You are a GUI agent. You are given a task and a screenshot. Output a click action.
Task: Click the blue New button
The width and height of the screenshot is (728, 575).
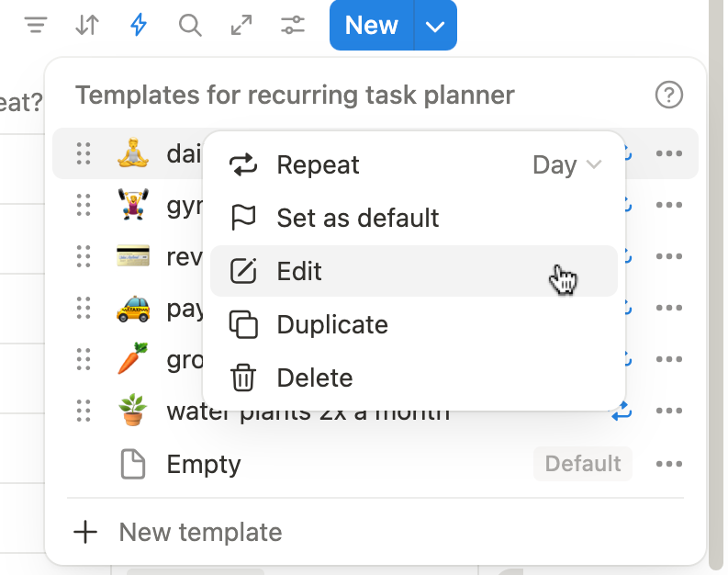[372, 25]
